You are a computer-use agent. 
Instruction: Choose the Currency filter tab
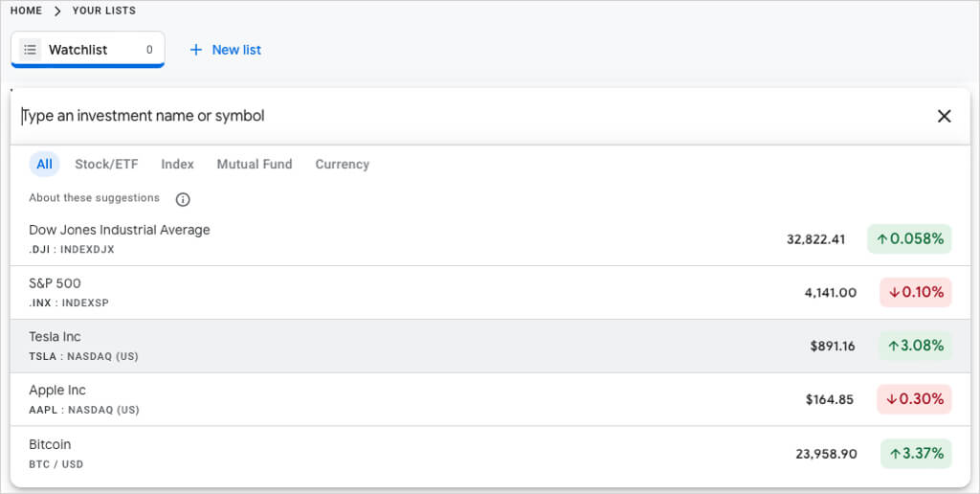[342, 164]
